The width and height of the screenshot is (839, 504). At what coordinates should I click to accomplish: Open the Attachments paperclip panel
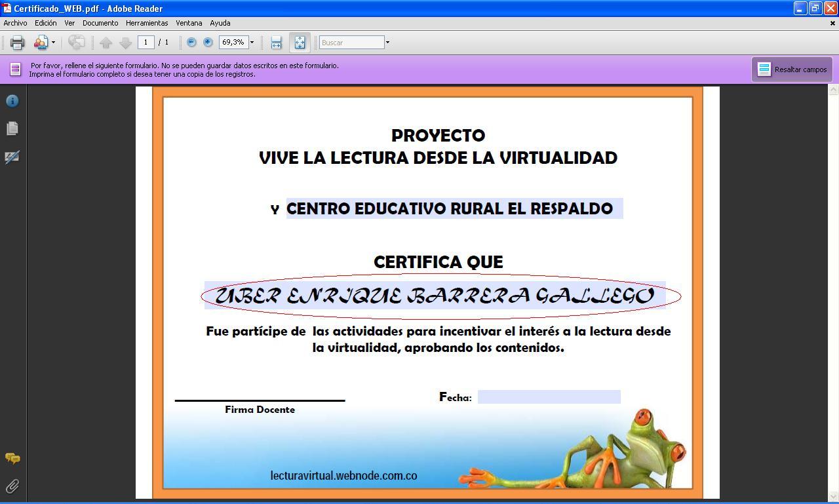pos(12,486)
